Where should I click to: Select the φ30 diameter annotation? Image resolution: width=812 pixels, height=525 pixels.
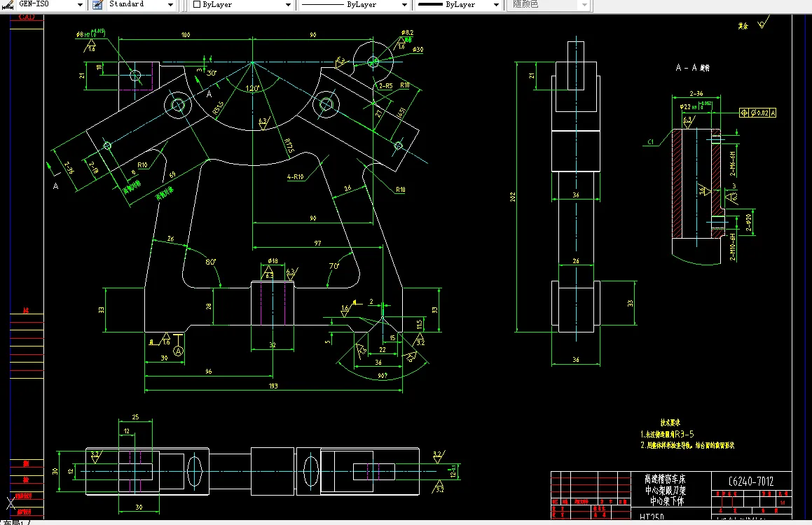coord(418,50)
